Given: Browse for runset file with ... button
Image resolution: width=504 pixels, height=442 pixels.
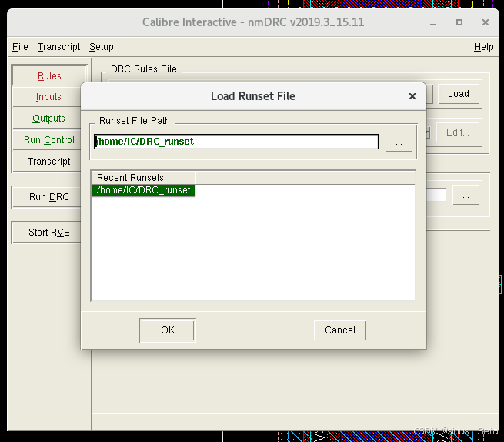Looking at the screenshot, I should pyautogui.click(x=399, y=142).
